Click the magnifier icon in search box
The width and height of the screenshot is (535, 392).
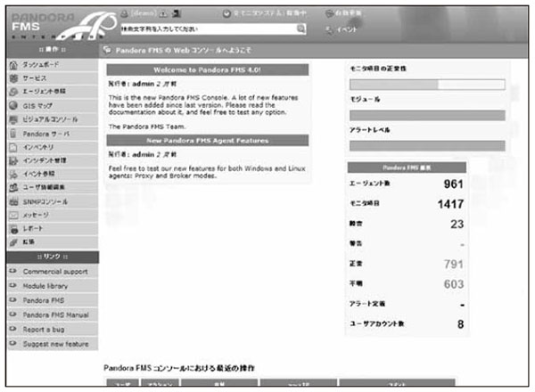point(300,29)
